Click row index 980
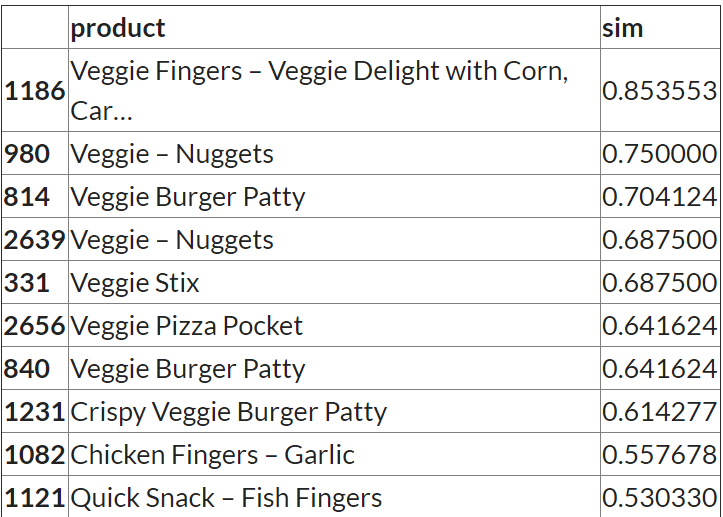Image resolution: width=723 pixels, height=517 pixels. 27,154
